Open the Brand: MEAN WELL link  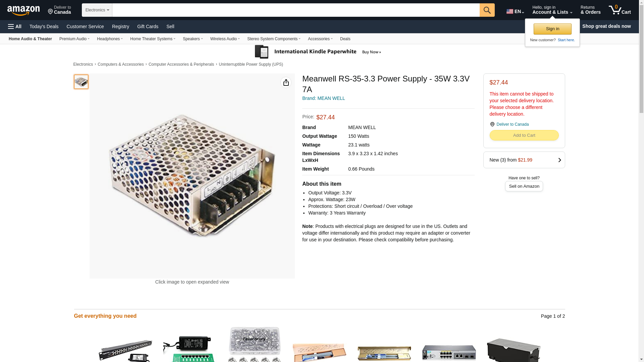point(323,98)
